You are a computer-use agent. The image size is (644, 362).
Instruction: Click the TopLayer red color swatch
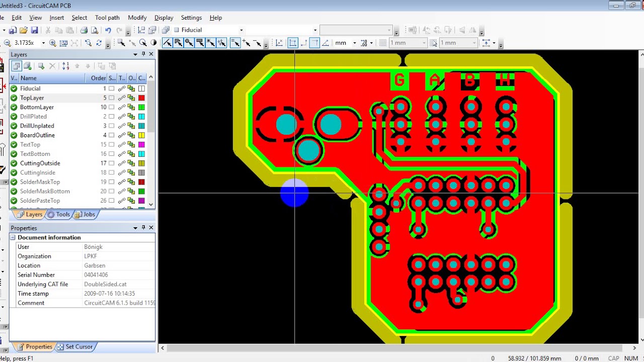click(x=141, y=98)
